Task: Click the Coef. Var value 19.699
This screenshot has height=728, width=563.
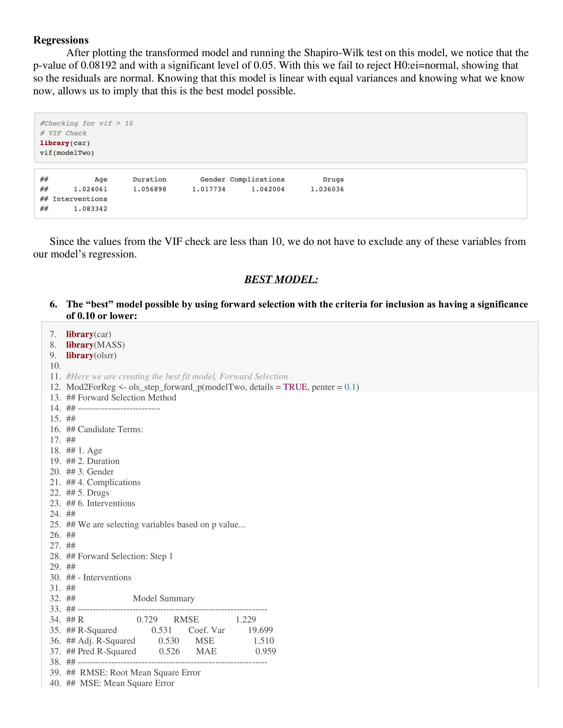Action: pyautogui.click(x=261, y=630)
